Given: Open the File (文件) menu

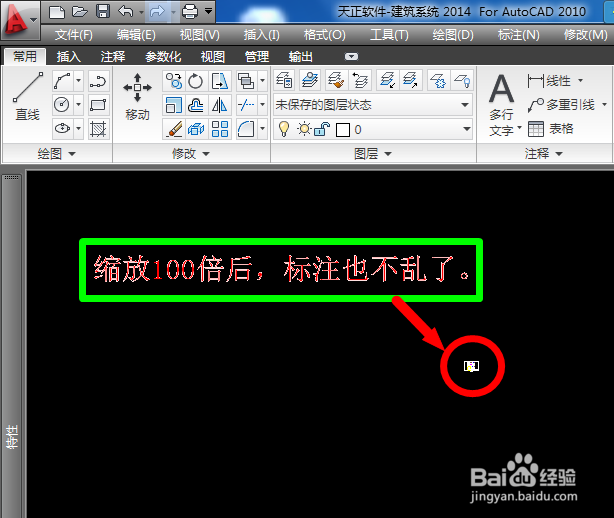Looking at the screenshot, I should [x=74, y=35].
